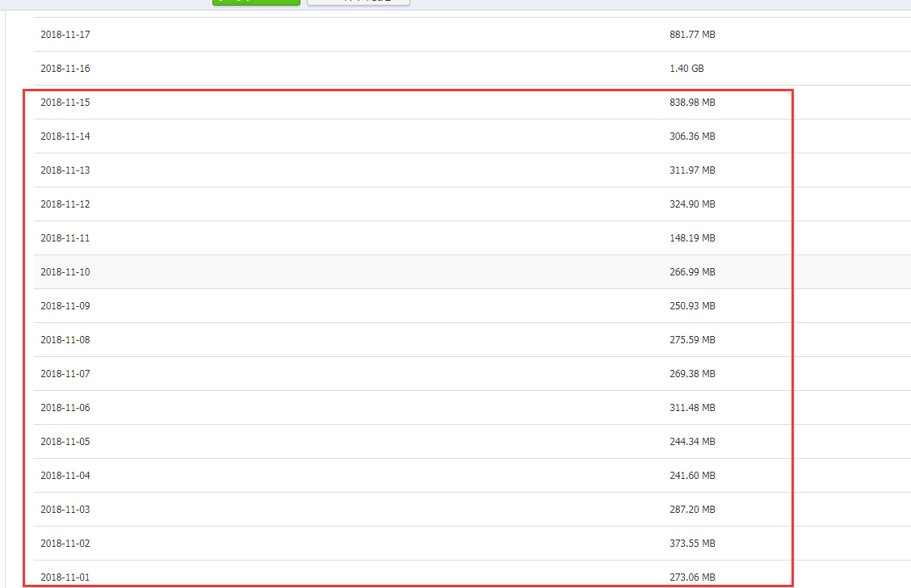Select the 2018-11-04 date entry
Viewport: 911px width, 588px height.
click(65, 476)
